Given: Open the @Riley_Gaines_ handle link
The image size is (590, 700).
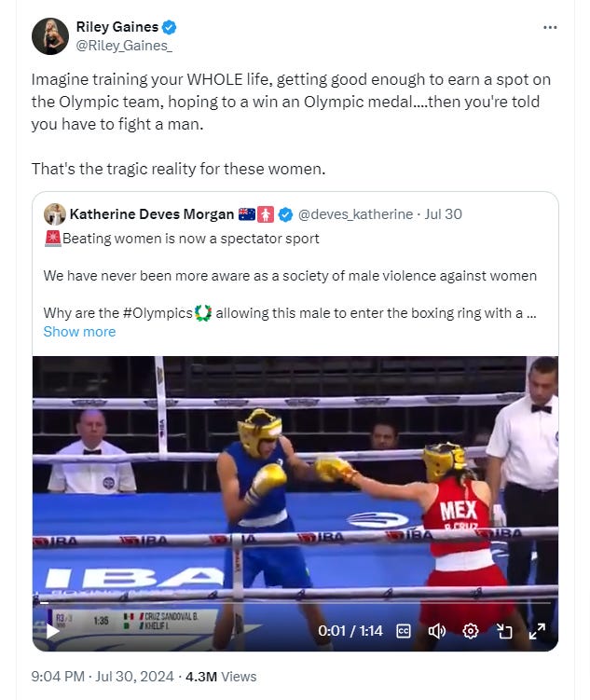Looking at the screenshot, I should click(x=124, y=46).
